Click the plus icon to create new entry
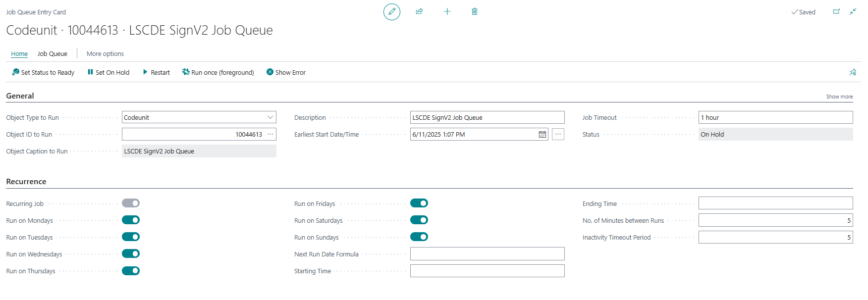The height and width of the screenshot is (300, 868). (x=447, y=11)
